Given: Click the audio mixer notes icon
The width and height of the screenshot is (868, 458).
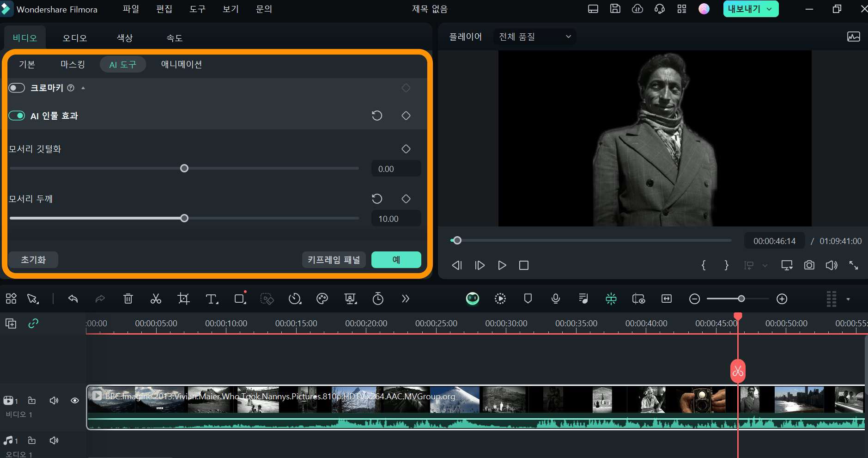Looking at the screenshot, I should pos(583,299).
